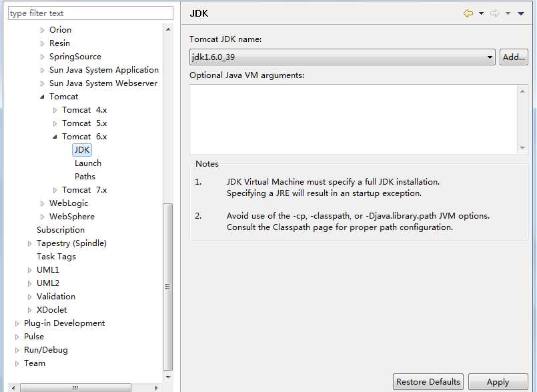The width and height of the screenshot is (537, 392).
Task: Expand the Tomcat 5.x node
Action: [55, 123]
